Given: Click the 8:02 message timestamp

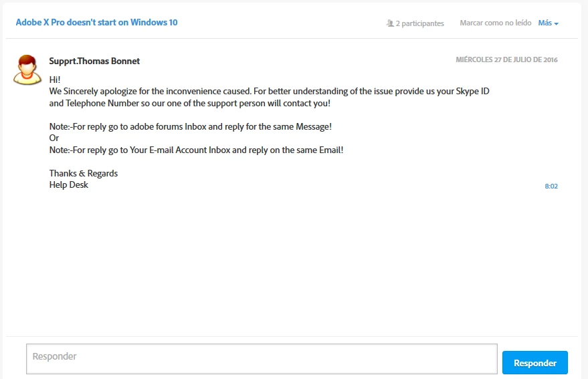Looking at the screenshot, I should (551, 186).
